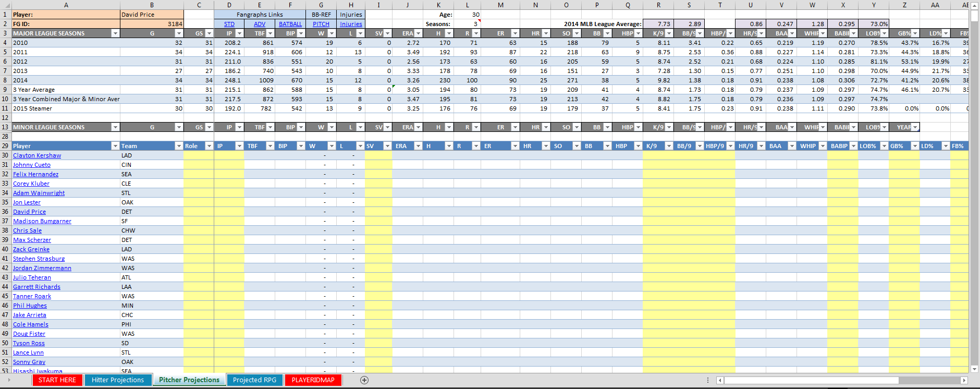Expand the Team column filter dropdown

(179, 146)
